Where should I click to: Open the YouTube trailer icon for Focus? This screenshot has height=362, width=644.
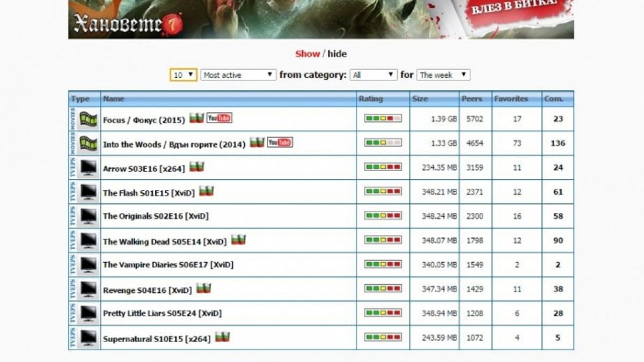coord(219,118)
